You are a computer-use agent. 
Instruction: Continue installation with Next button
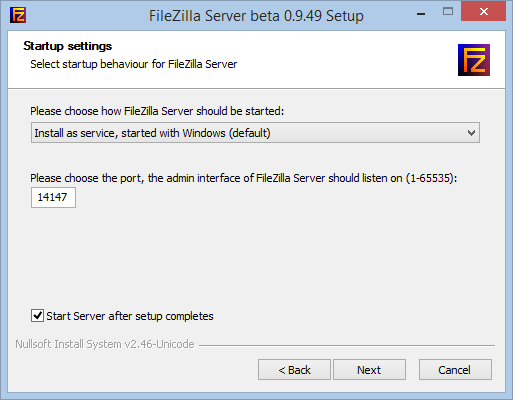tap(369, 370)
